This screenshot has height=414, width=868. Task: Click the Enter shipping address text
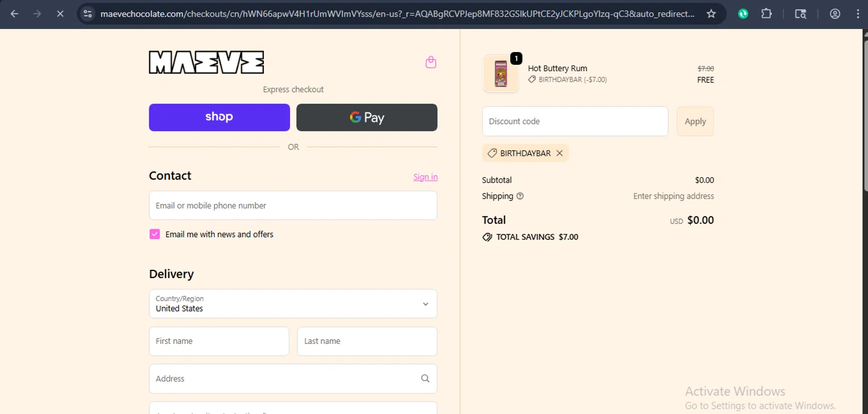click(x=674, y=196)
